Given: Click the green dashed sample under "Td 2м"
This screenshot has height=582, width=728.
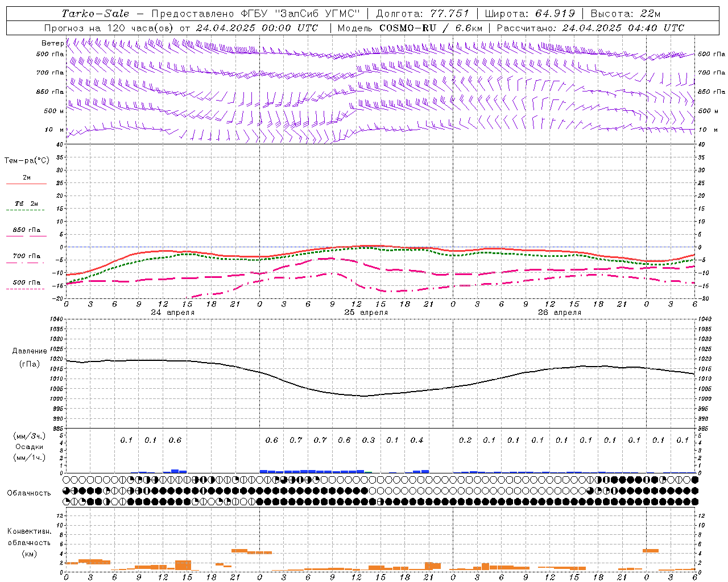Looking at the screenshot, I should point(25,210).
